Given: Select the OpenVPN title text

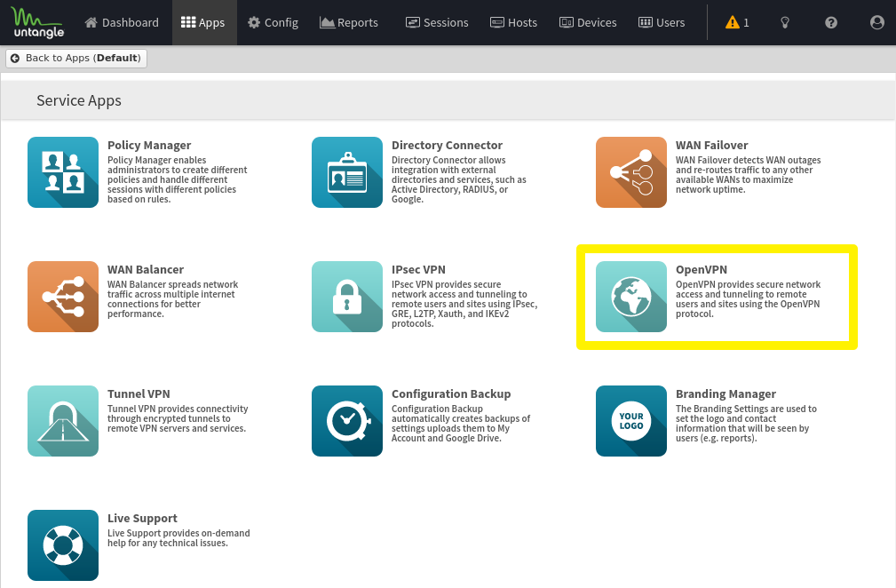Looking at the screenshot, I should click(702, 270).
